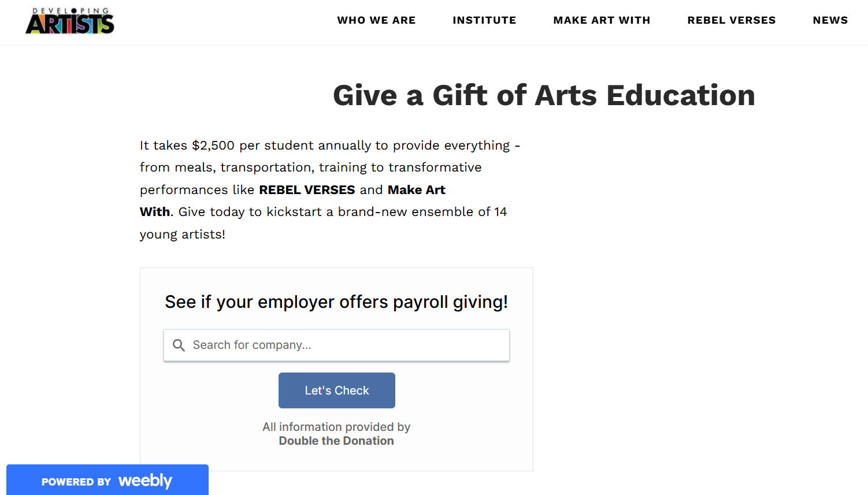Select the Give a Gift of Arts Education heading
This screenshot has width=868, height=495.
pos(543,95)
